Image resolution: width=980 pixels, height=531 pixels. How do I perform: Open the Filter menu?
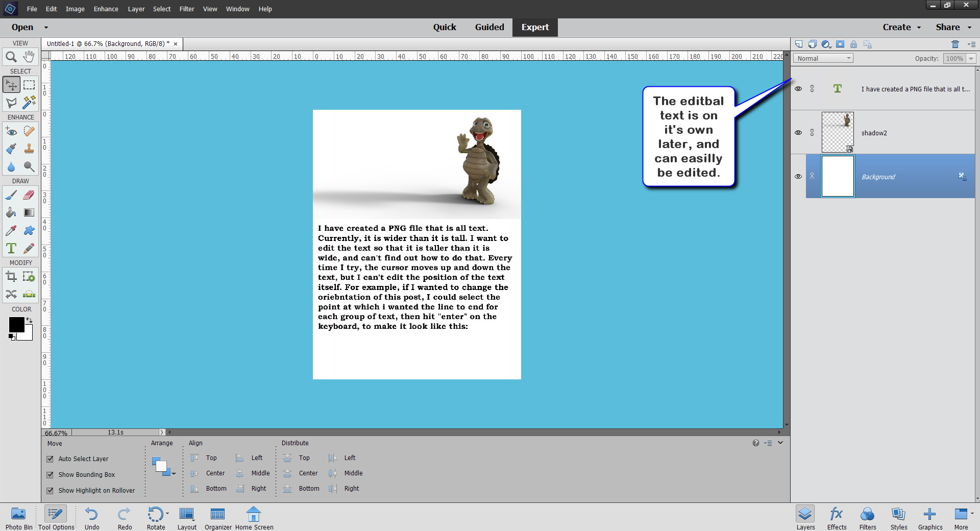tap(187, 9)
